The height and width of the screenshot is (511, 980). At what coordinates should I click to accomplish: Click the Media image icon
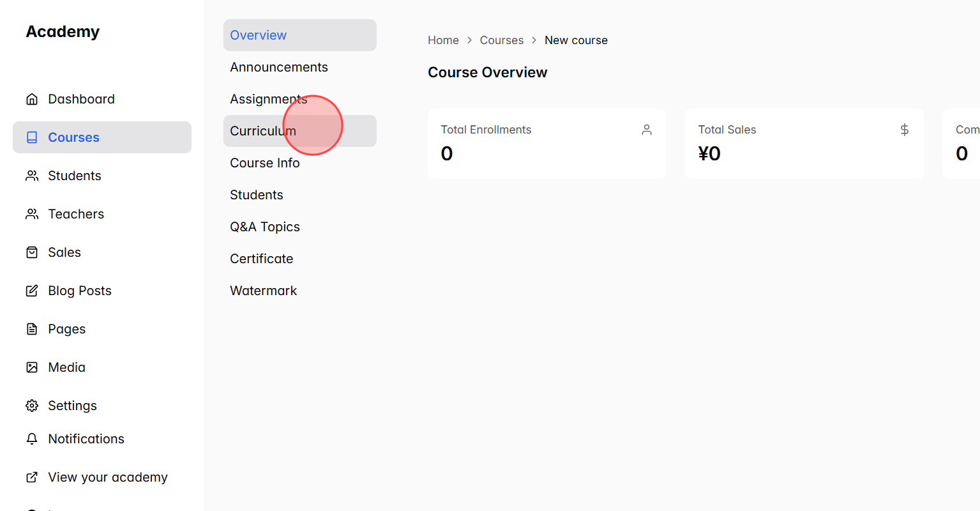coord(32,367)
